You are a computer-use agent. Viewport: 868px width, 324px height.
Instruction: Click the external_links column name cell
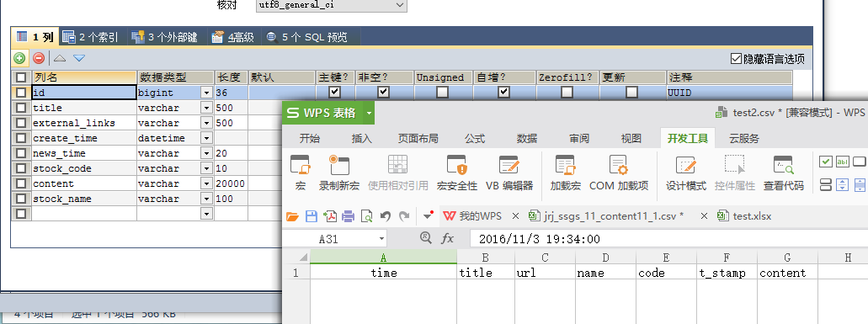[x=83, y=123]
